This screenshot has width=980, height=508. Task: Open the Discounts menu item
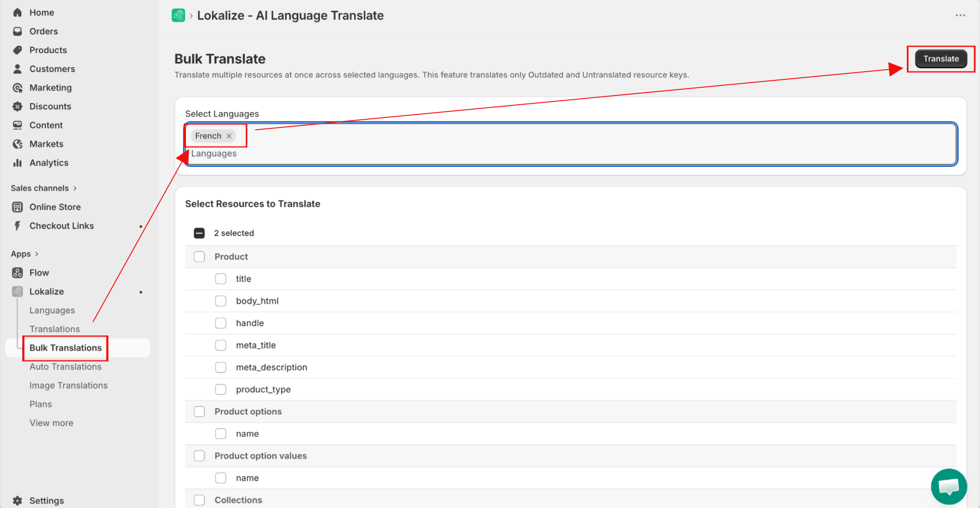[50, 107]
